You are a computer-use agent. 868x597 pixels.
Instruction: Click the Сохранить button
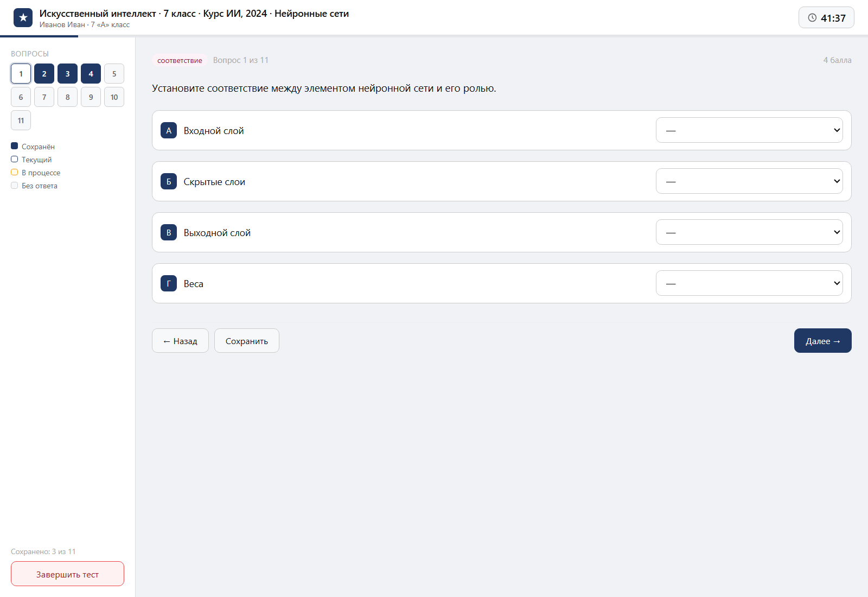pos(247,341)
